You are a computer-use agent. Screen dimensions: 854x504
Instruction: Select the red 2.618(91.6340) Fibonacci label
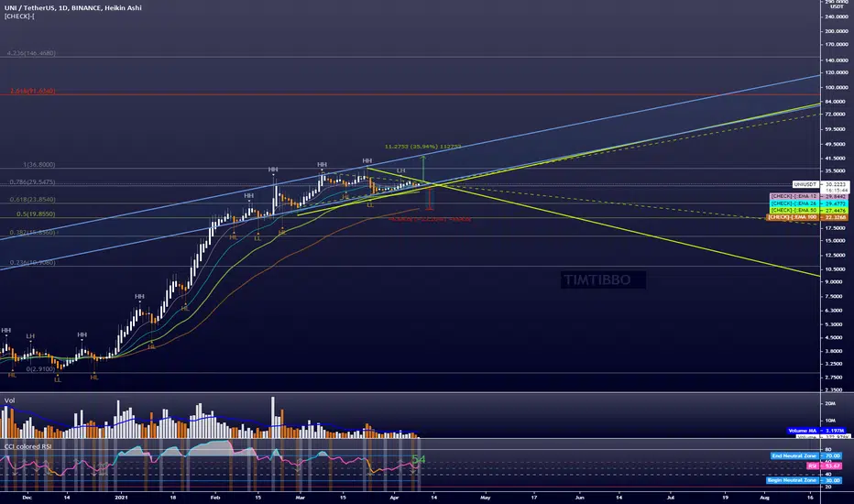(32, 91)
